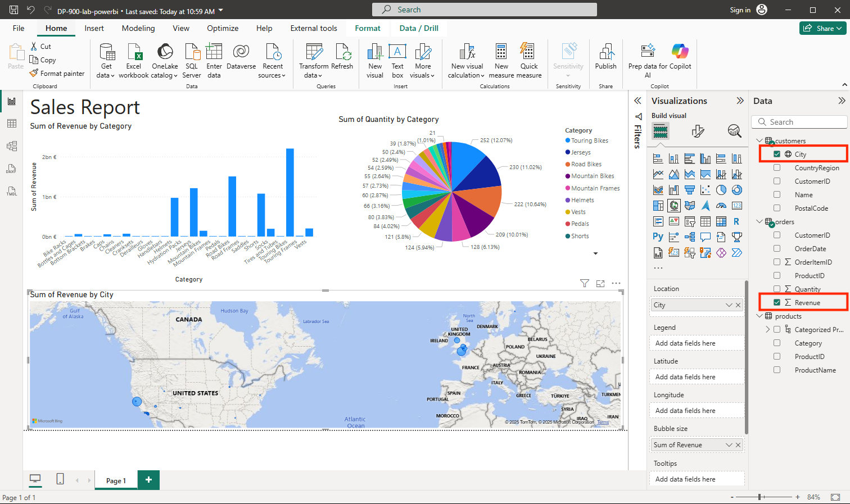Screen dimensions: 850x504
Task: Pick the Waterfall chart visual
Action: (674, 190)
